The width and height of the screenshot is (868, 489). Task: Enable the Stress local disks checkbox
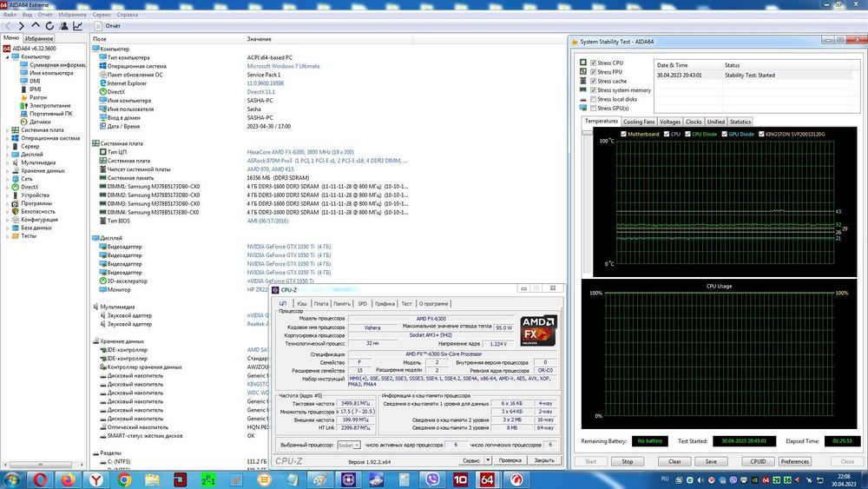tap(593, 99)
